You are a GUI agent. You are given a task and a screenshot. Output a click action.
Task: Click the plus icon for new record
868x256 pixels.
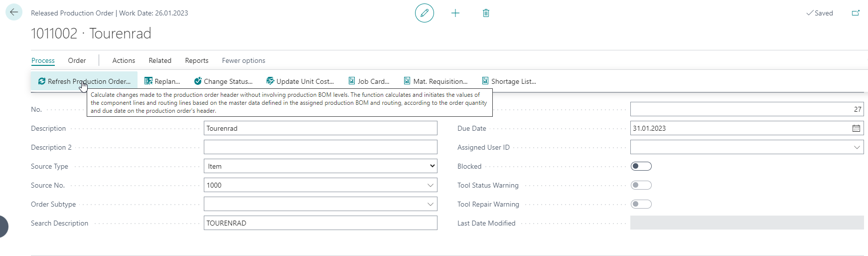pyautogui.click(x=455, y=13)
